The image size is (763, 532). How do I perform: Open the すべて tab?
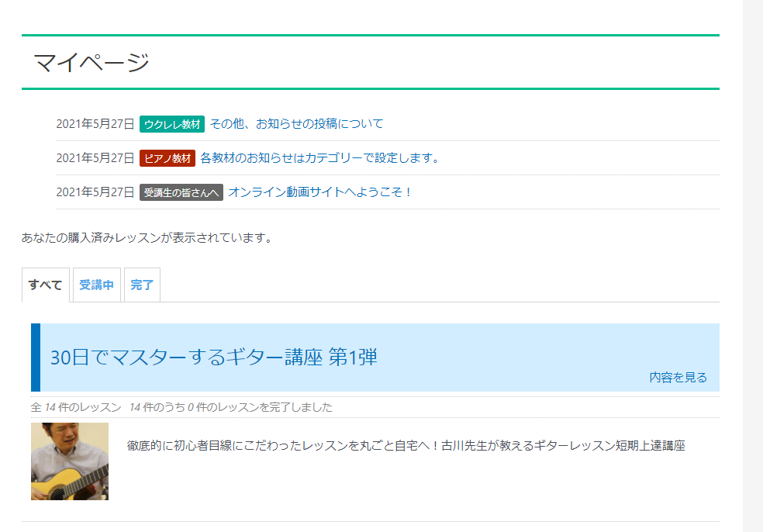pyautogui.click(x=46, y=285)
